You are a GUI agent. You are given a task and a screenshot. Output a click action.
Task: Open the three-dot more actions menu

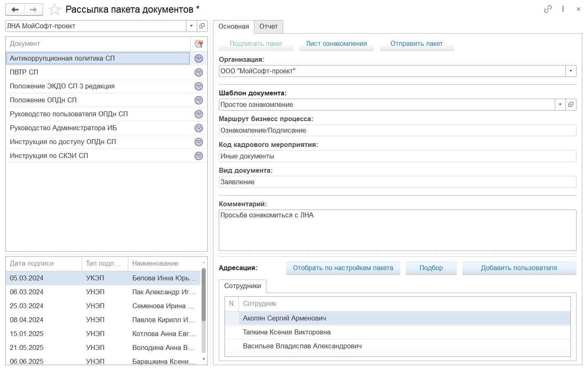pos(563,9)
